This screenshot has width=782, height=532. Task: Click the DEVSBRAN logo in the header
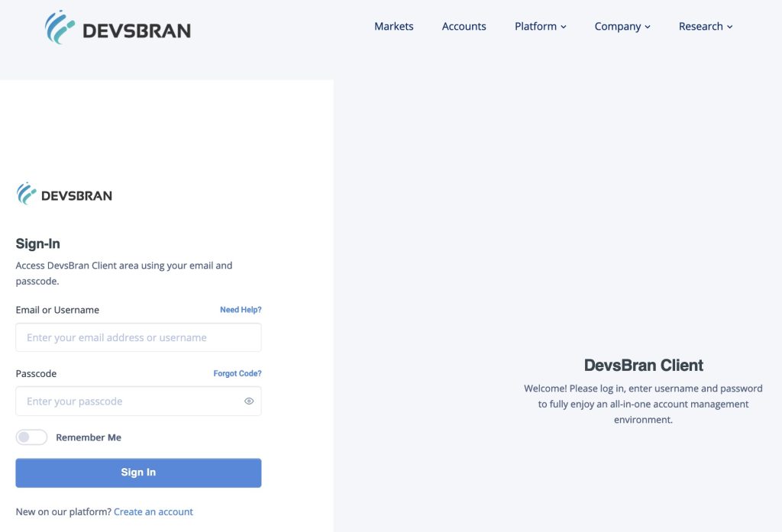[118, 27]
